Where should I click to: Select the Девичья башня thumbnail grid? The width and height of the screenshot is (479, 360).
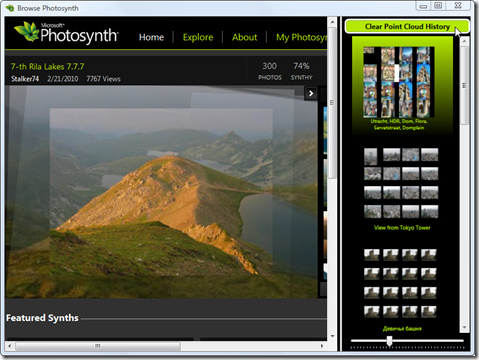click(x=400, y=283)
